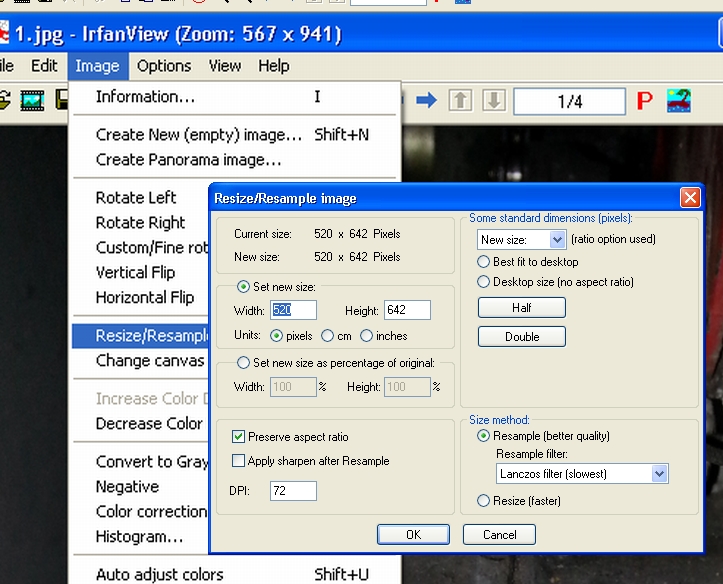This screenshot has height=584, width=723.
Task: Select Resize/Resample menu entry
Action: coord(140,336)
